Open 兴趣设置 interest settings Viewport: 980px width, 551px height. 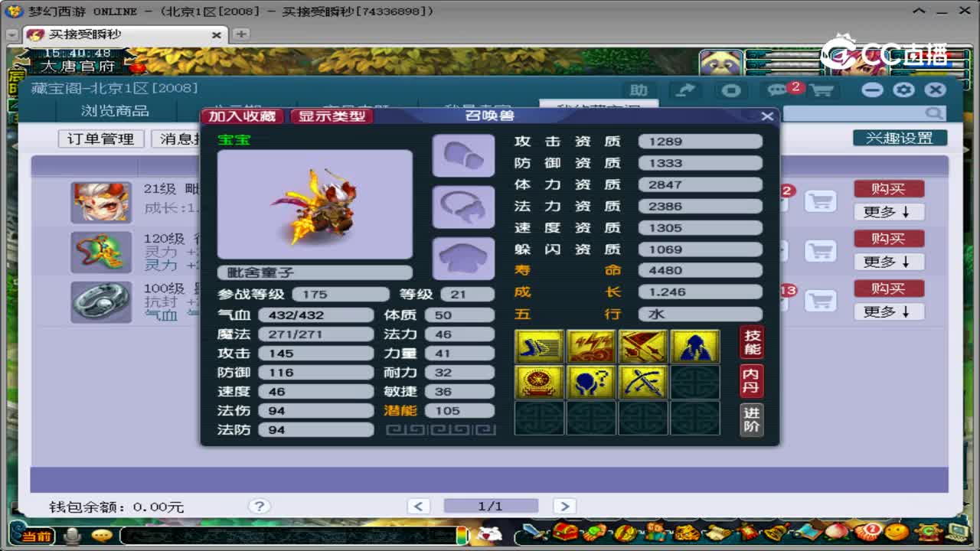click(x=900, y=138)
